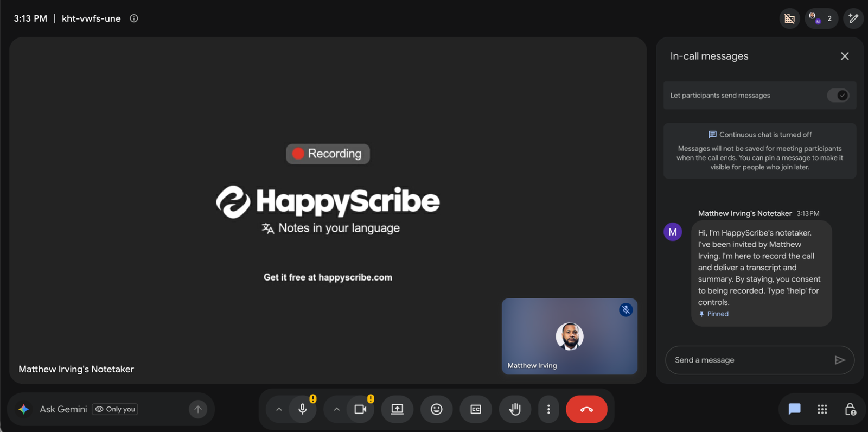Select Matthew Irving's video thumbnail
Image resolution: width=868 pixels, height=432 pixels.
tap(570, 336)
